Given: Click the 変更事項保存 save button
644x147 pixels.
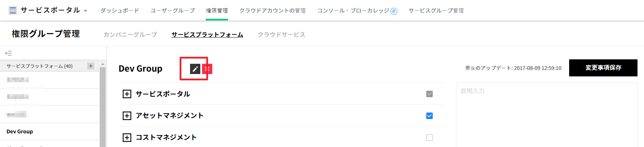Looking at the screenshot, I should click(603, 68).
